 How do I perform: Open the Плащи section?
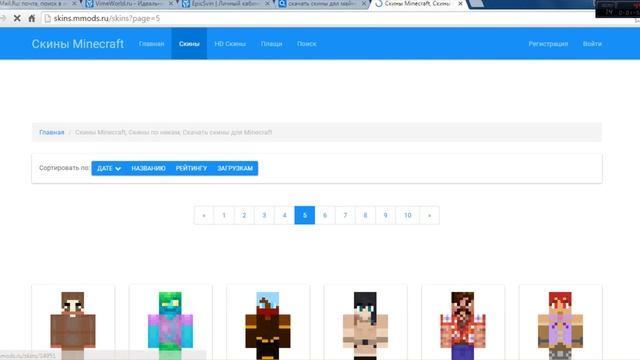(271, 44)
